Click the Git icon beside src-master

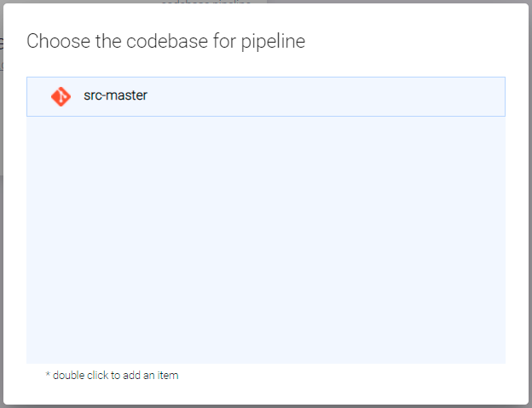point(61,96)
